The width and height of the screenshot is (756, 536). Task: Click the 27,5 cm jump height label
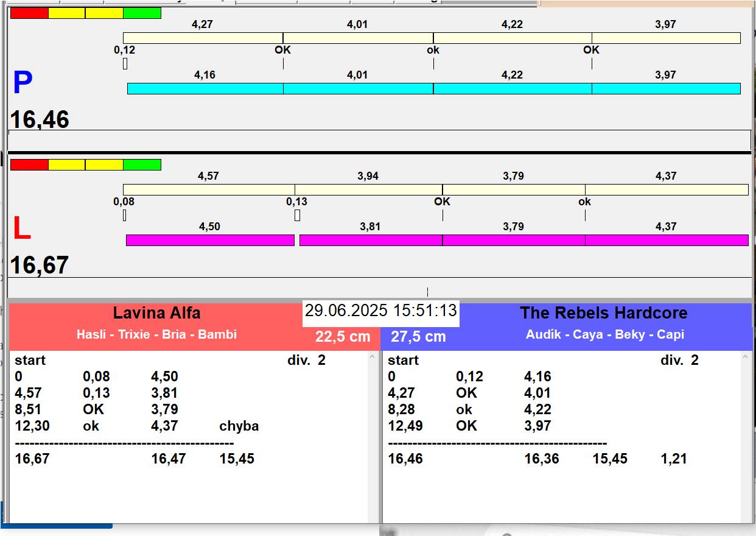(418, 337)
